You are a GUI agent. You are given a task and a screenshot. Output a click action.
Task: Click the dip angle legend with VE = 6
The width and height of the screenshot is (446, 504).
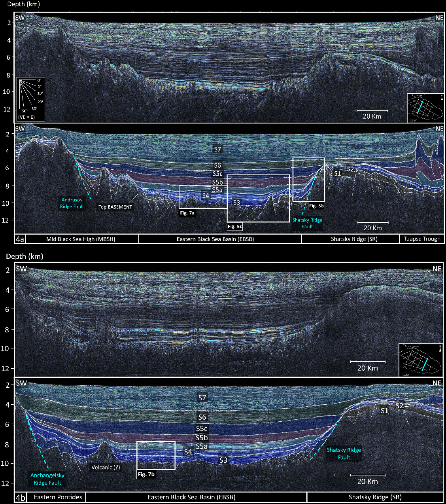tap(30, 99)
